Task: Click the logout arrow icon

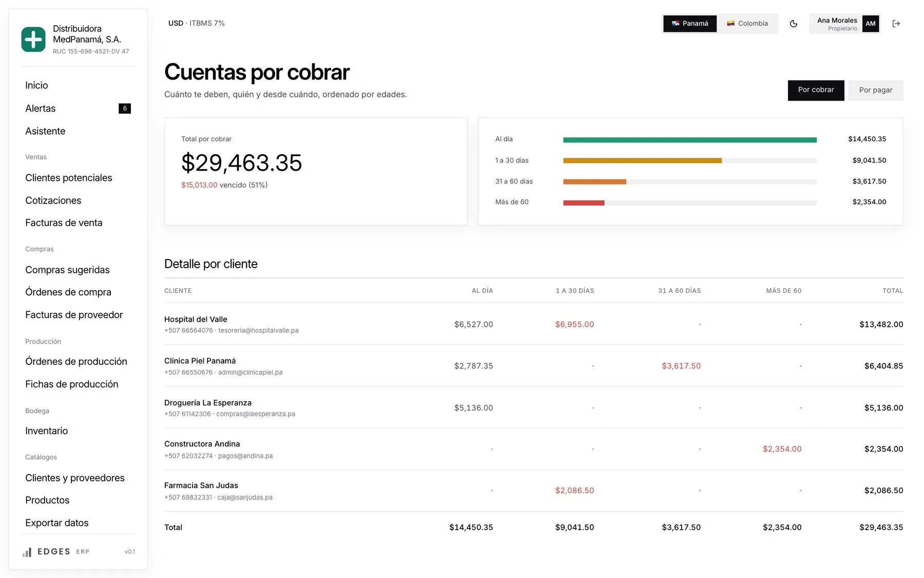Action: pyautogui.click(x=896, y=24)
